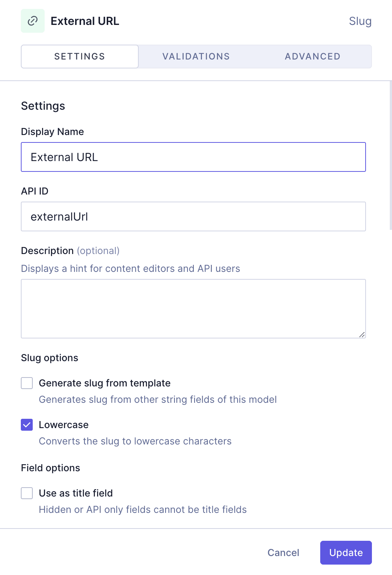Image resolution: width=392 pixels, height=575 pixels.
Task: Open the ADVANCED tab
Action: [312, 56]
